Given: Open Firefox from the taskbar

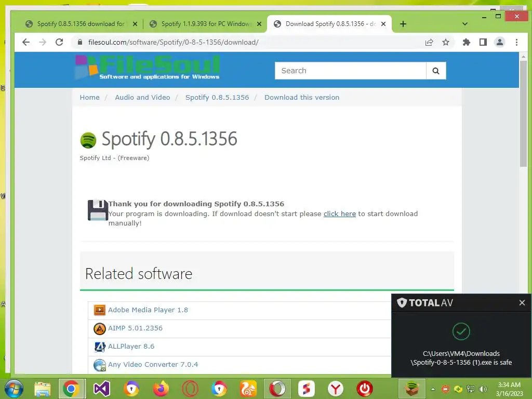Looking at the screenshot, I should click(161, 389).
